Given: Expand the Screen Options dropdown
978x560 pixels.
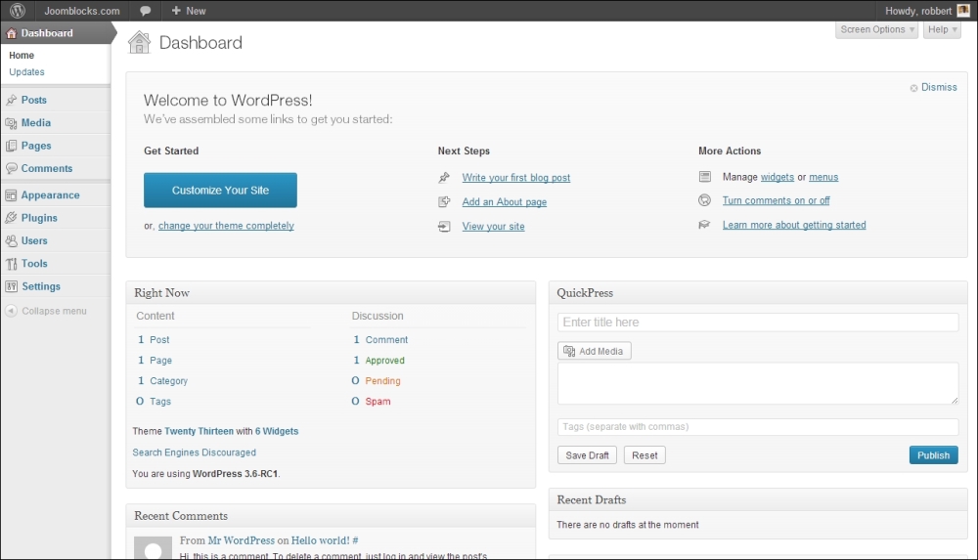Looking at the screenshot, I should pos(877,29).
